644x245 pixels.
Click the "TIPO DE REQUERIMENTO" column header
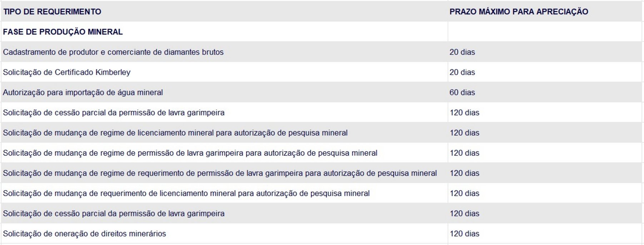coord(52,12)
